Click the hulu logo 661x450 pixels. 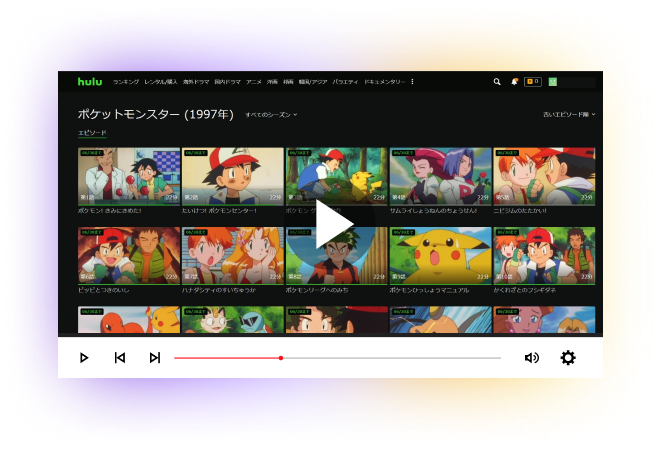click(90, 81)
